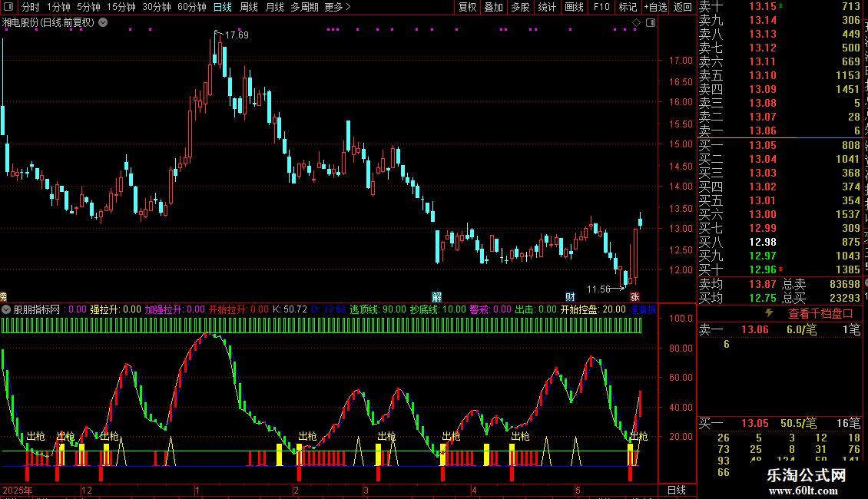The width and height of the screenshot is (868, 499).
Task: Select the 卖五 13.10 order row
Action: [780, 75]
